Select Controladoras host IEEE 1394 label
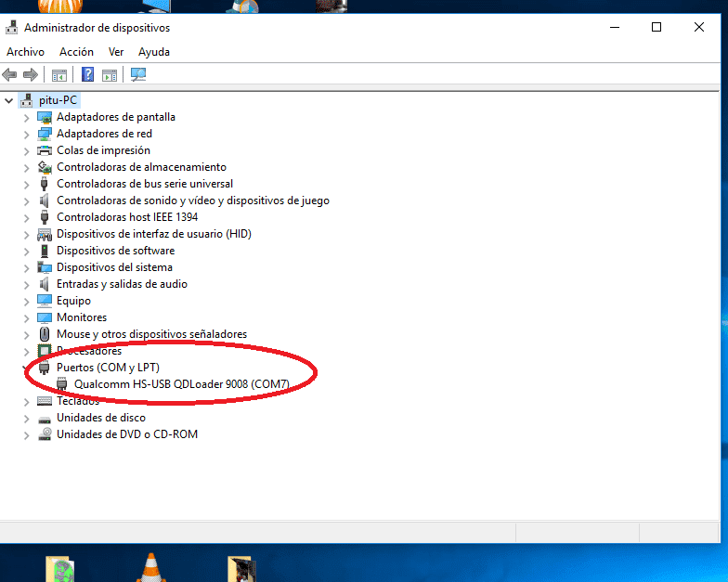The image size is (728, 582). [127, 217]
